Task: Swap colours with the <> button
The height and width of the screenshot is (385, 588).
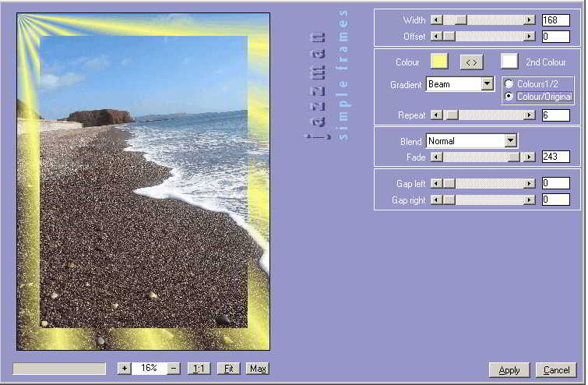Action: [x=470, y=62]
